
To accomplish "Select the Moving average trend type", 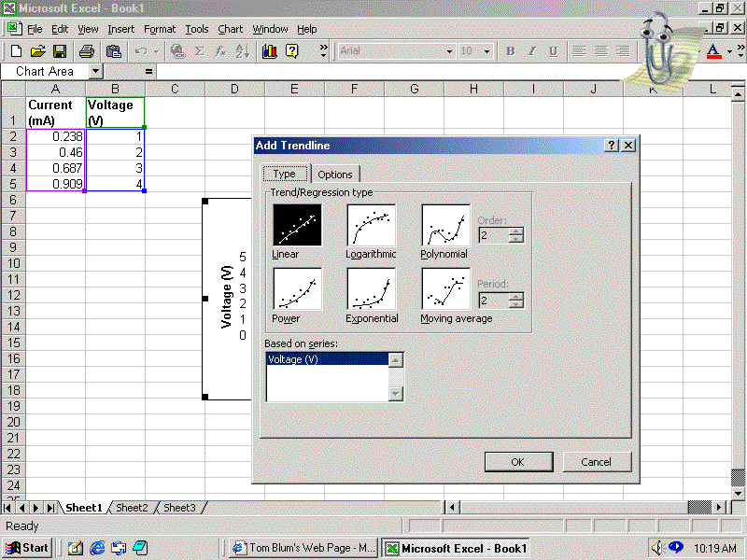I will click(x=446, y=288).
